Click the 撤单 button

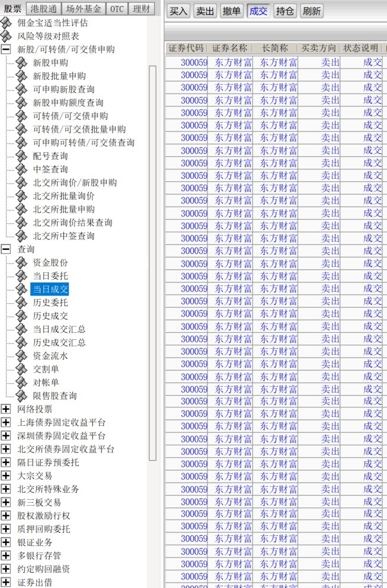232,11
